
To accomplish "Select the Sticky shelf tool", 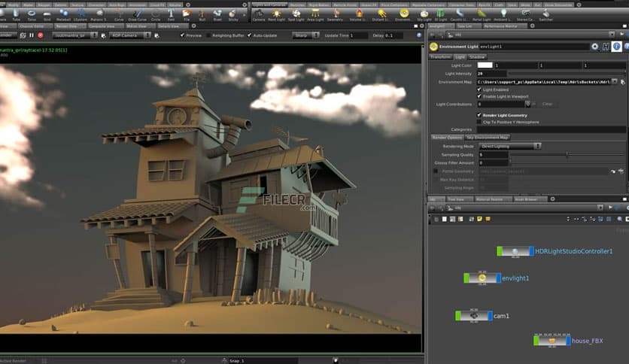I will (232, 15).
